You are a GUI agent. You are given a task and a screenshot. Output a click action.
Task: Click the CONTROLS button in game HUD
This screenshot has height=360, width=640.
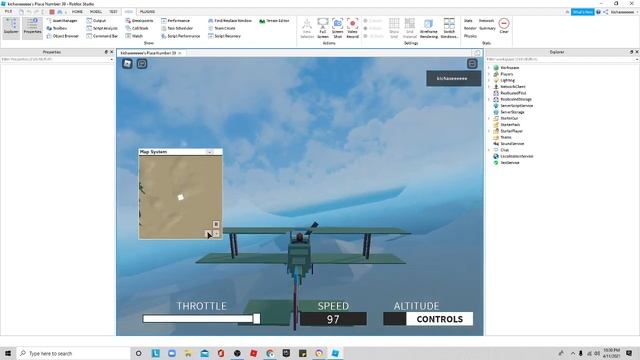point(440,319)
